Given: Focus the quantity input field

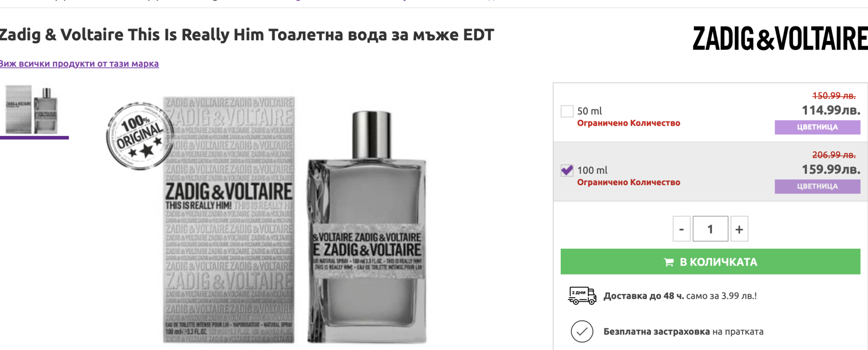Looking at the screenshot, I should [x=710, y=229].
